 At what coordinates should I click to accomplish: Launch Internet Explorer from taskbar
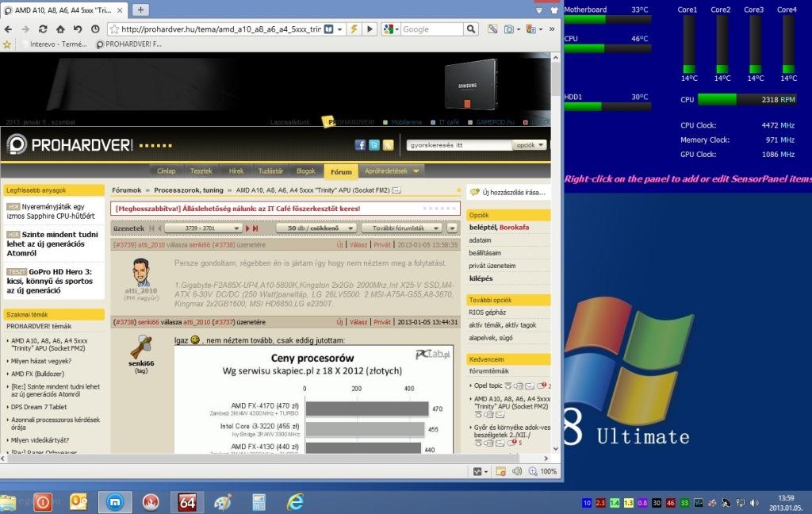point(295,502)
